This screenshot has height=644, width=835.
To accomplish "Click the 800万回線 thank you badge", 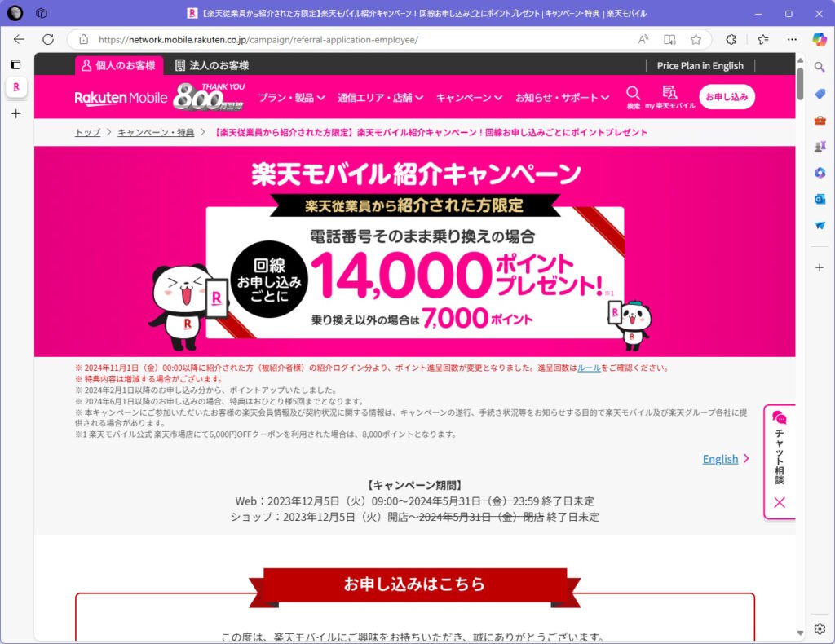I will (x=210, y=96).
